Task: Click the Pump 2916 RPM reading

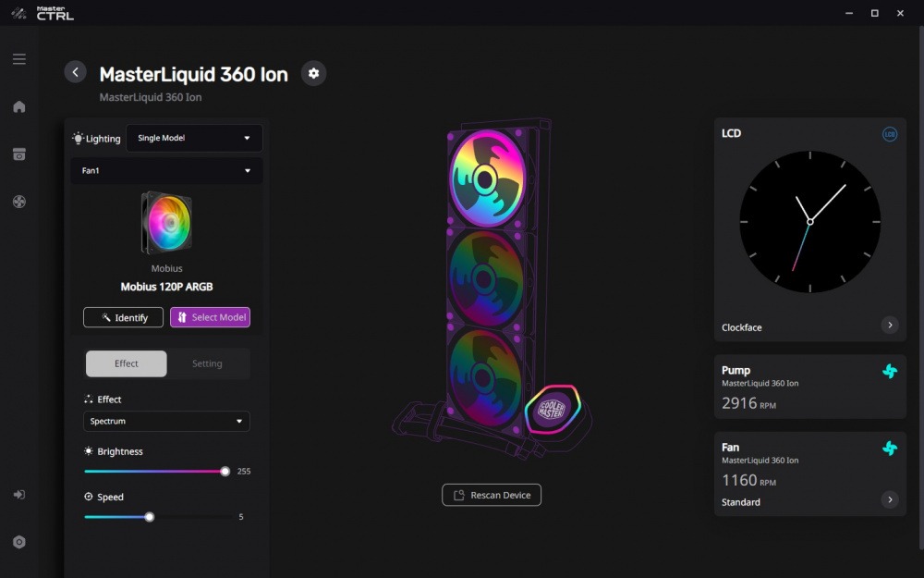Action: (x=749, y=403)
